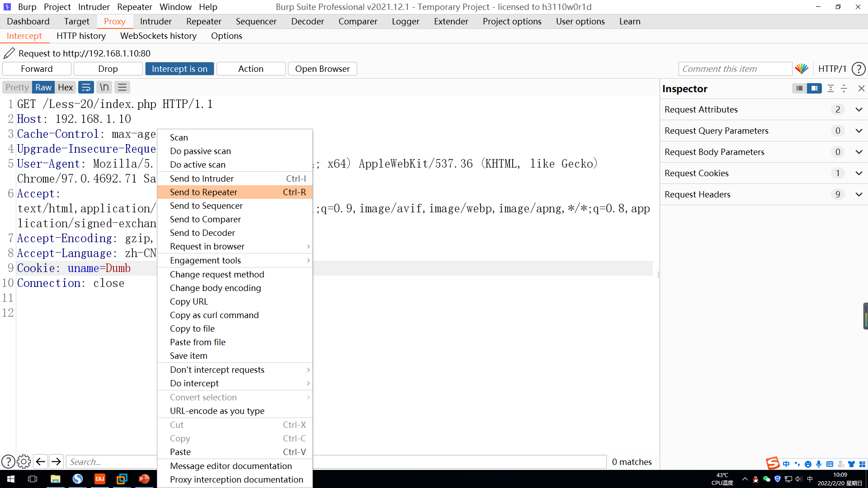Open HTTP protocol help via question mark icon
Image resolution: width=868 pixels, height=488 pixels.
tap(859, 69)
